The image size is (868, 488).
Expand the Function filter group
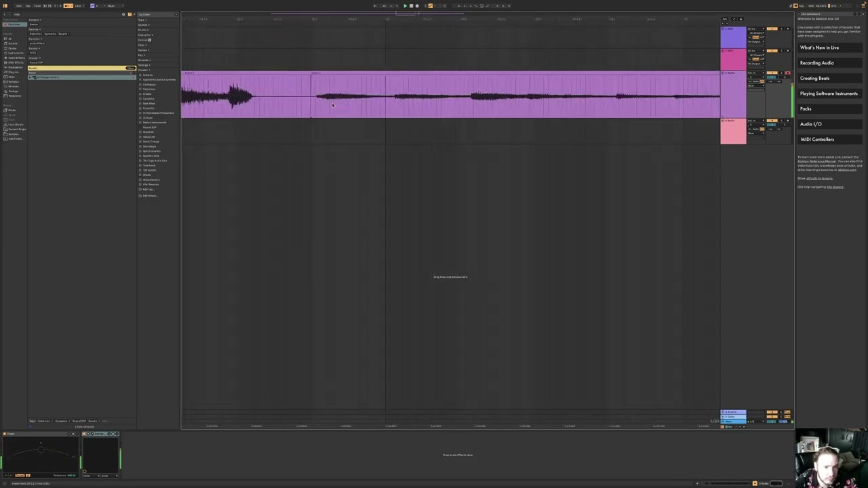35,39
